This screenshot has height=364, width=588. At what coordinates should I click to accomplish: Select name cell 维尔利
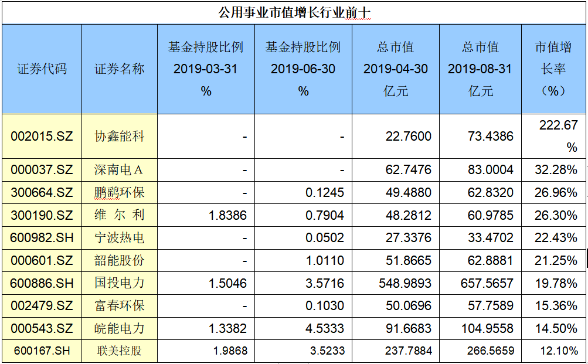pos(119,215)
